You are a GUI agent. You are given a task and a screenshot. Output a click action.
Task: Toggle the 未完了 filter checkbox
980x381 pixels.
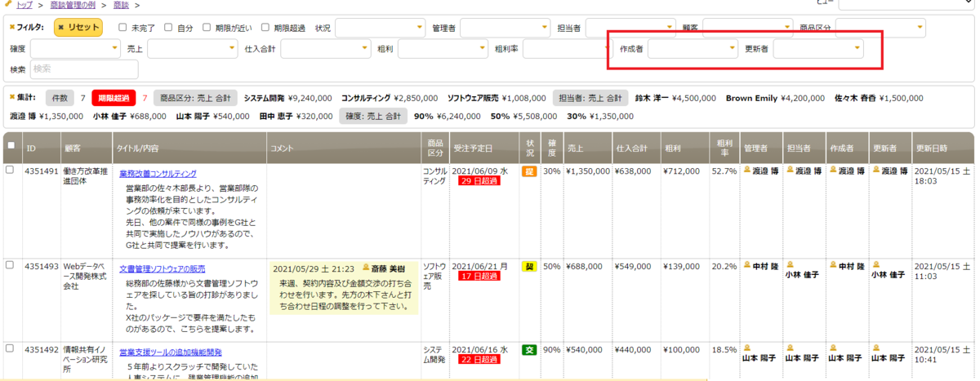click(x=122, y=27)
